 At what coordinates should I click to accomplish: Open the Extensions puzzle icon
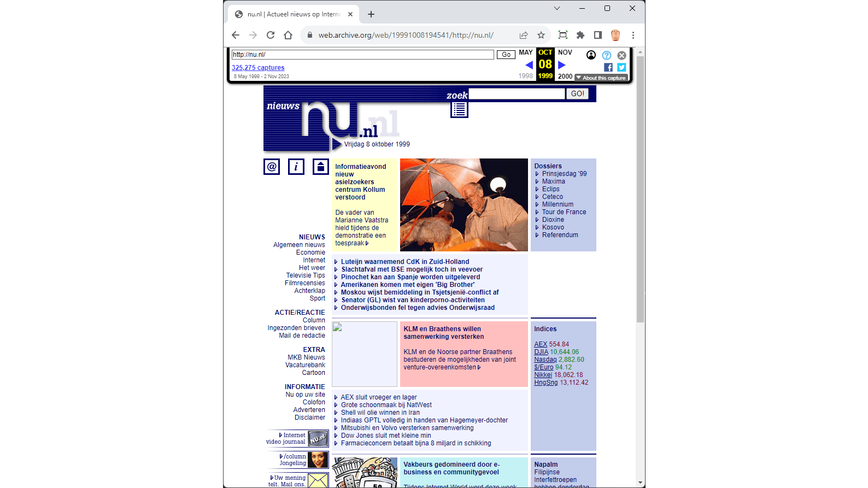pyautogui.click(x=580, y=35)
